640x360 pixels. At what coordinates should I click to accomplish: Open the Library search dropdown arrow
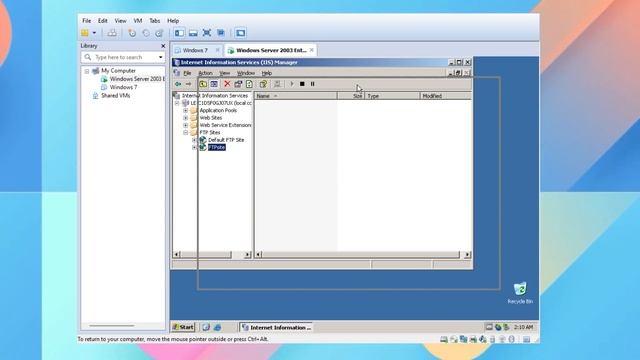click(160, 58)
